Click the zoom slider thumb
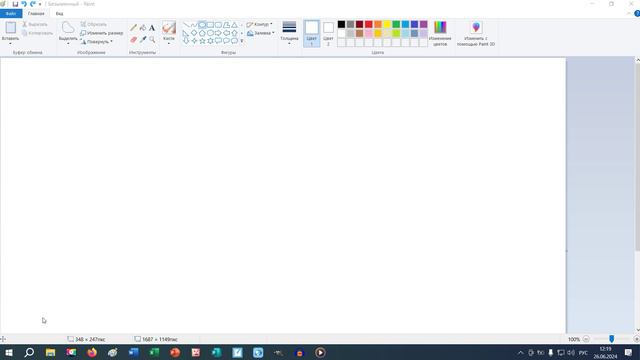The image size is (640, 360). (x=611, y=339)
